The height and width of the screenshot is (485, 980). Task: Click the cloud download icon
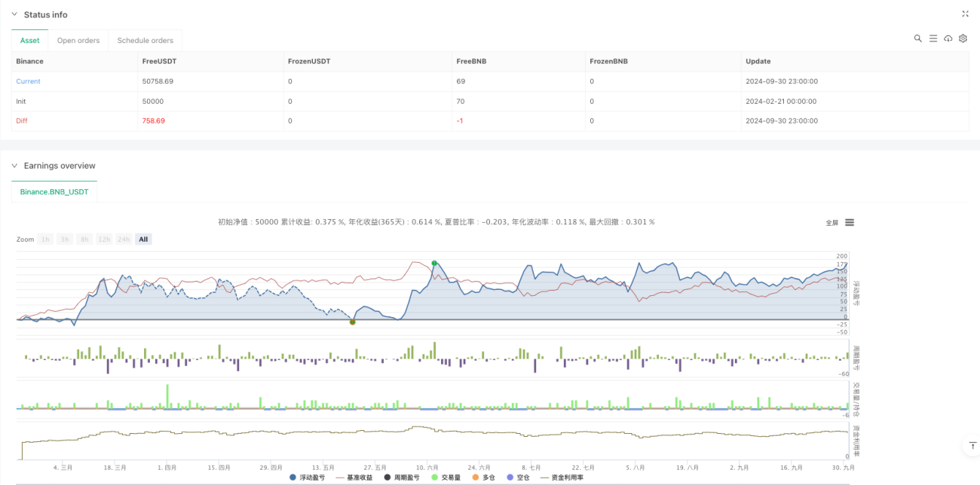(948, 38)
